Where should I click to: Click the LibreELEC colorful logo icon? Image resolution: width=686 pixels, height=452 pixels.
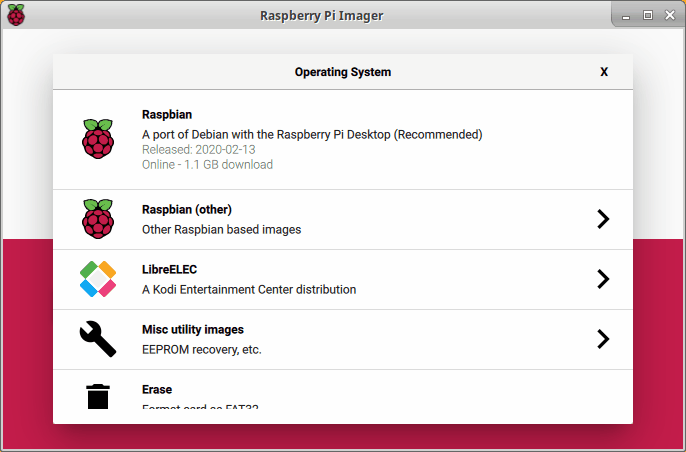(x=98, y=279)
